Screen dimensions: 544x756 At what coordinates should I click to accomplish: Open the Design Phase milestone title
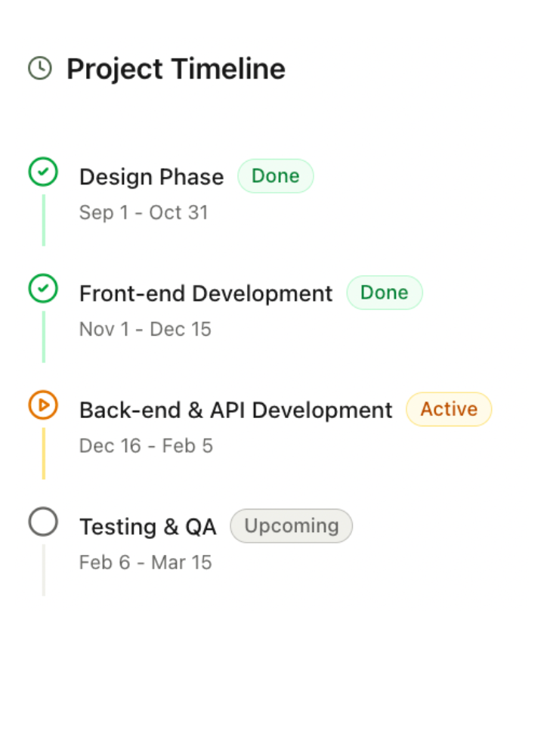click(x=151, y=177)
